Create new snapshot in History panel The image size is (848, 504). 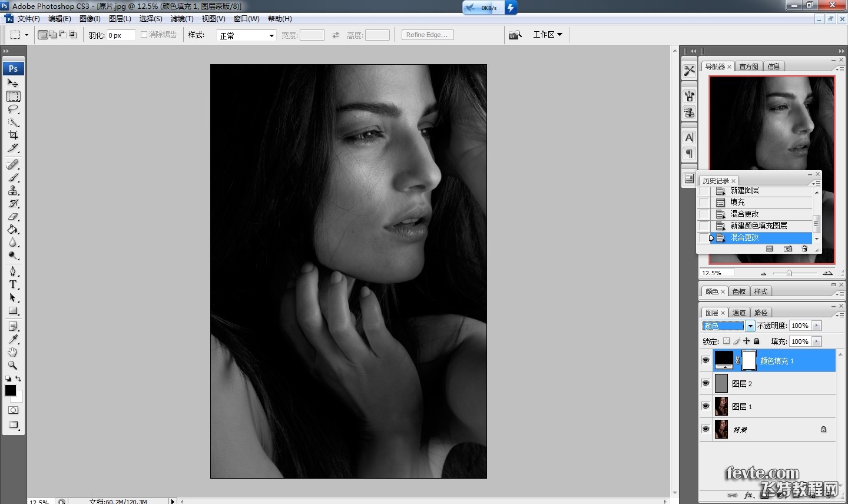pyautogui.click(x=788, y=249)
